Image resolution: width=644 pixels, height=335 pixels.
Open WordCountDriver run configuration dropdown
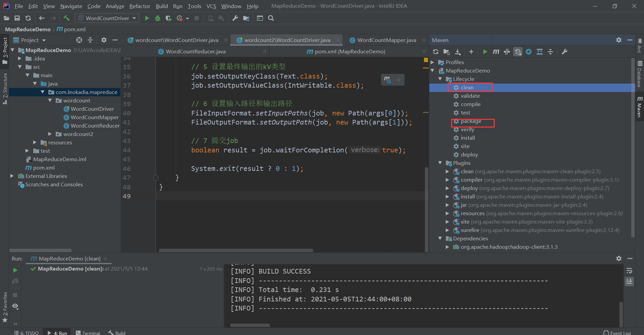click(x=107, y=18)
